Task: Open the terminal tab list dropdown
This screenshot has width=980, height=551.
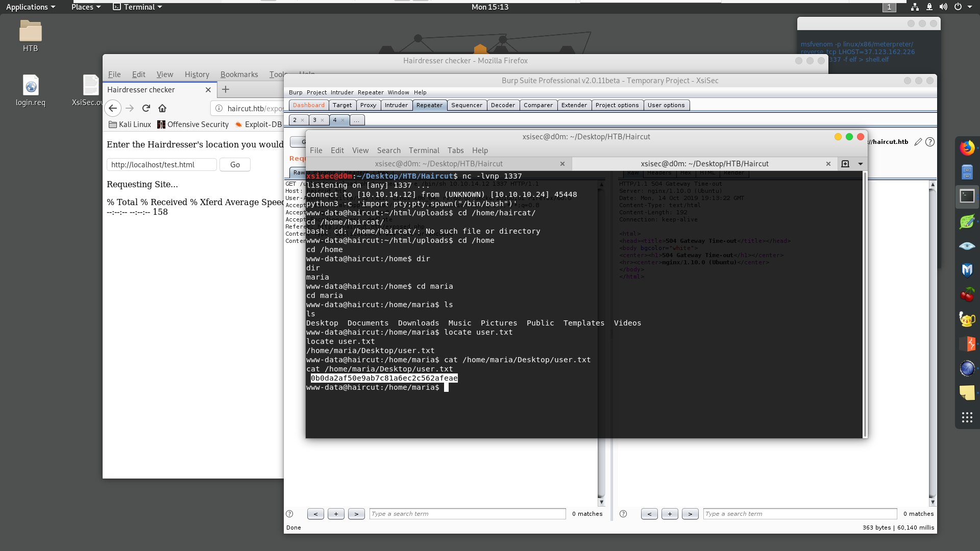Action: pos(861,164)
